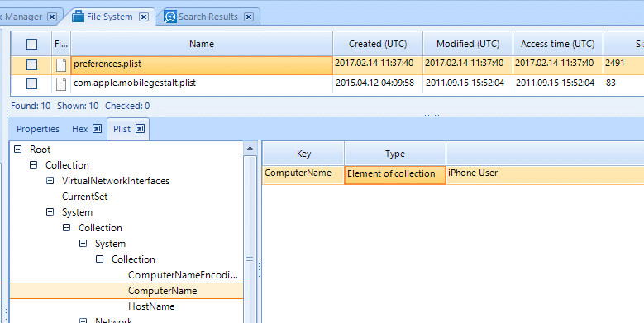Click the Checked: 0 status text
Image resolution: width=644 pixels, height=323 pixels.
[x=127, y=106]
